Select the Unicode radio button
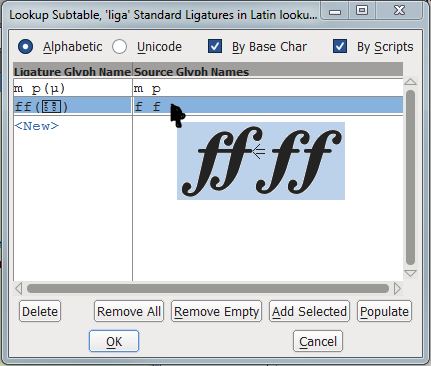 (x=119, y=47)
